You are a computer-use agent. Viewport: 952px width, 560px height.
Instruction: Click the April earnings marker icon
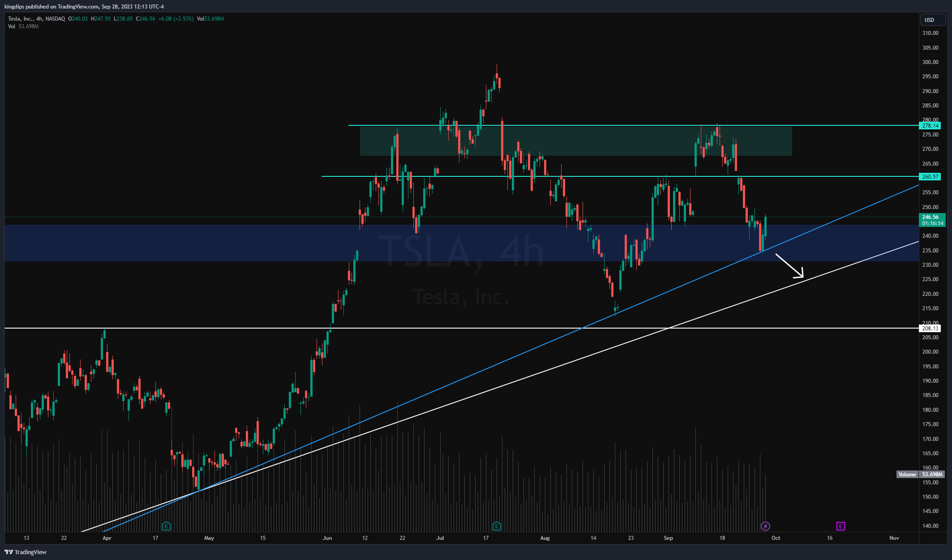pyautogui.click(x=166, y=526)
